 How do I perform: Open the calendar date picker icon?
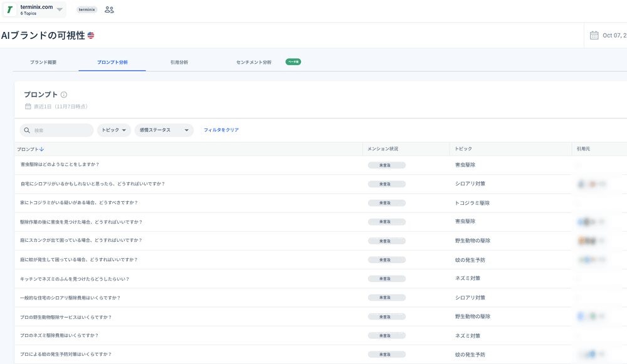click(x=594, y=35)
